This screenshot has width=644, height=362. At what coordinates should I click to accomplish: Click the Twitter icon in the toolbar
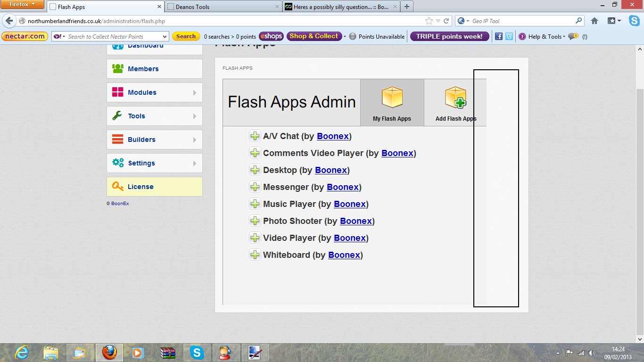pos(509,36)
